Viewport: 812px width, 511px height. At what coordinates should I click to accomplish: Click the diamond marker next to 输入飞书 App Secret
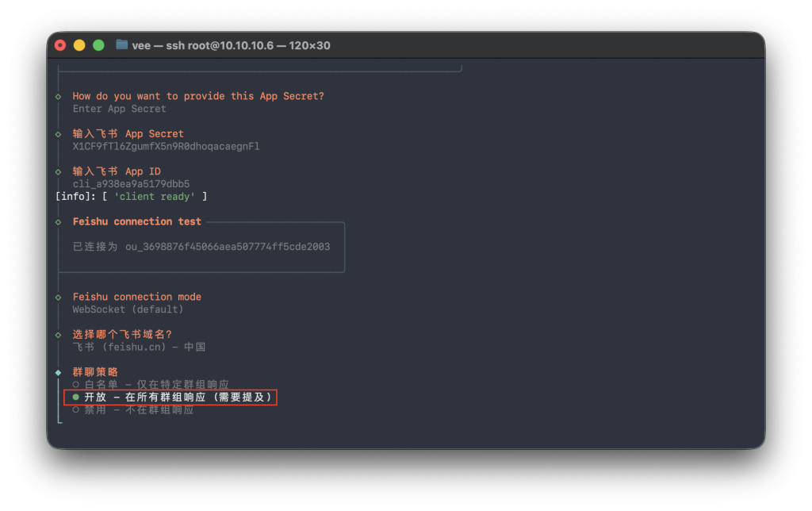(x=58, y=134)
